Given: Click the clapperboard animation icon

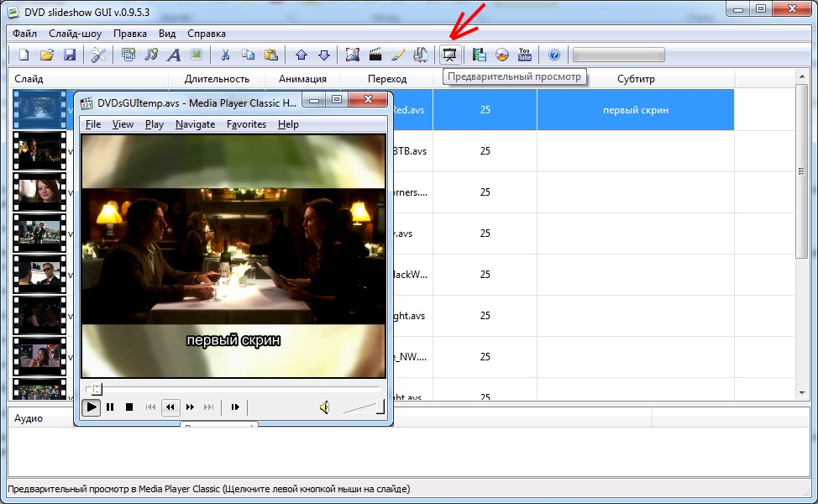Looking at the screenshot, I should [375, 55].
